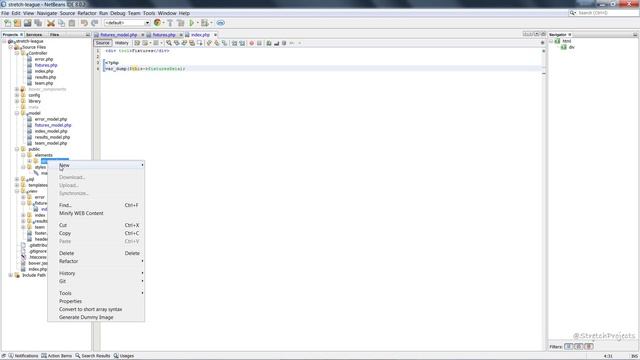Choose Minify WEB Content
The height and width of the screenshot is (360, 640).
96,213
